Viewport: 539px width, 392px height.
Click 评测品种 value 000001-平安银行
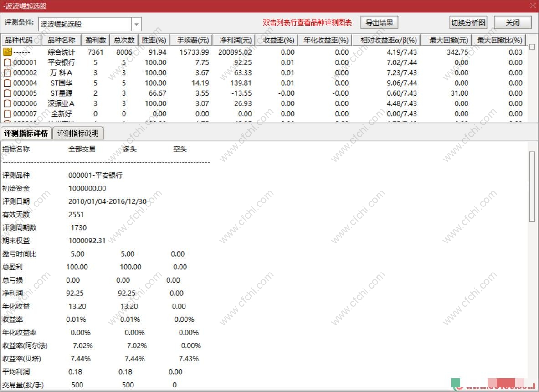(x=95, y=175)
